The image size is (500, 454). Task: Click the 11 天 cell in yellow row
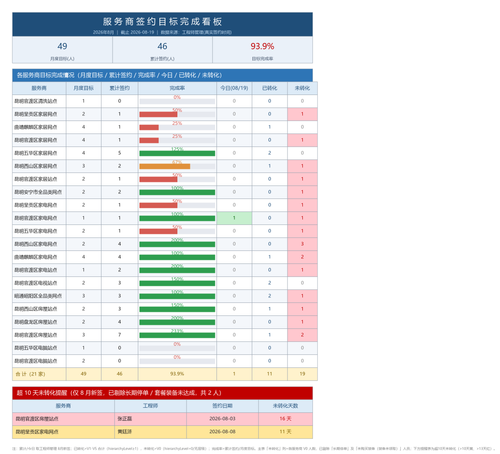(x=285, y=432)
